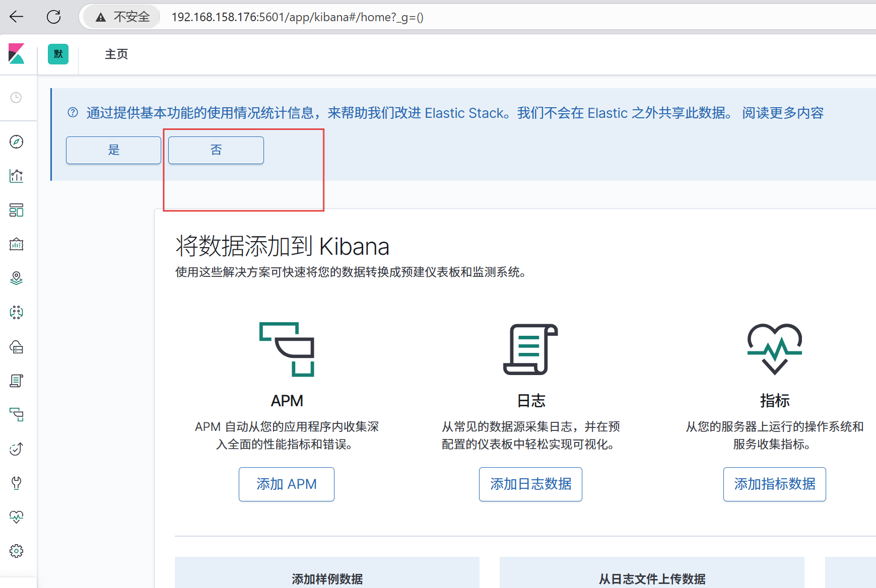The width and height of the screenshot is (876, 588).
Task: Click the 指标 title text
Action: pos(775,401)
